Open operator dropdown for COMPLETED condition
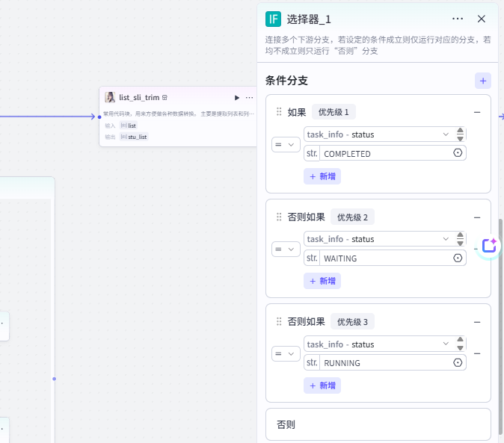Image resolution: width=504 pixels, height=443 pixels. click(285, 144)
